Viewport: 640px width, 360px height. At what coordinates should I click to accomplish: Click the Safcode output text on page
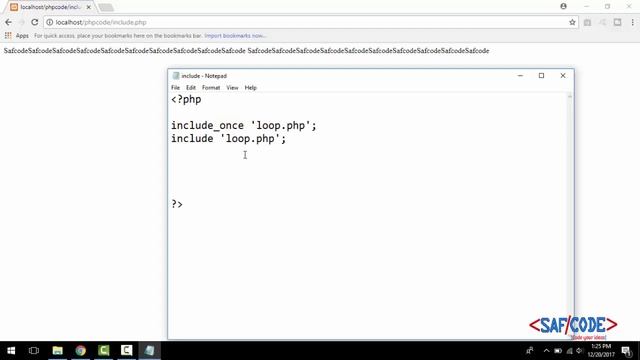pos(246,51)
